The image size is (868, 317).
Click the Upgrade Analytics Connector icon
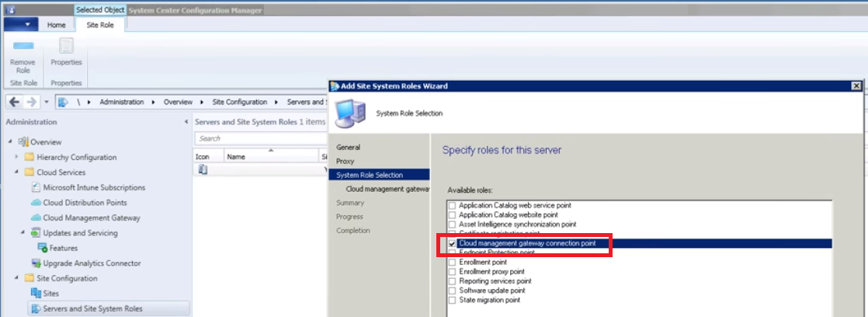36,263
